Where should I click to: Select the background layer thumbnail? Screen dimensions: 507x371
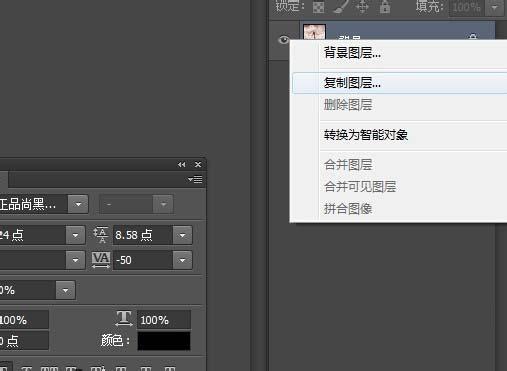pos(314,32)
